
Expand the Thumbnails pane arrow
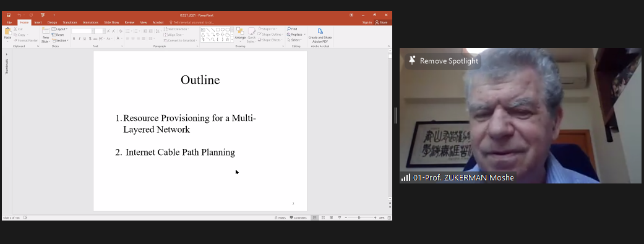pyautogui.click(x=7, y=54)
